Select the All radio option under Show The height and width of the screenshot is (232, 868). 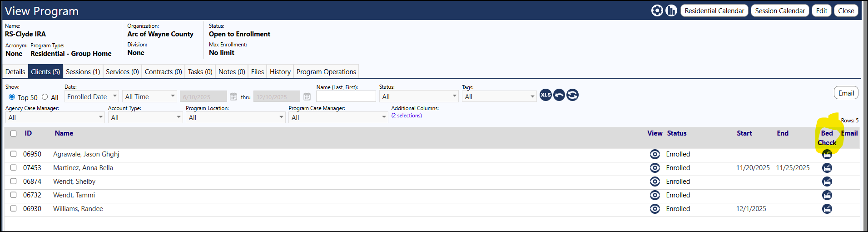45,97
